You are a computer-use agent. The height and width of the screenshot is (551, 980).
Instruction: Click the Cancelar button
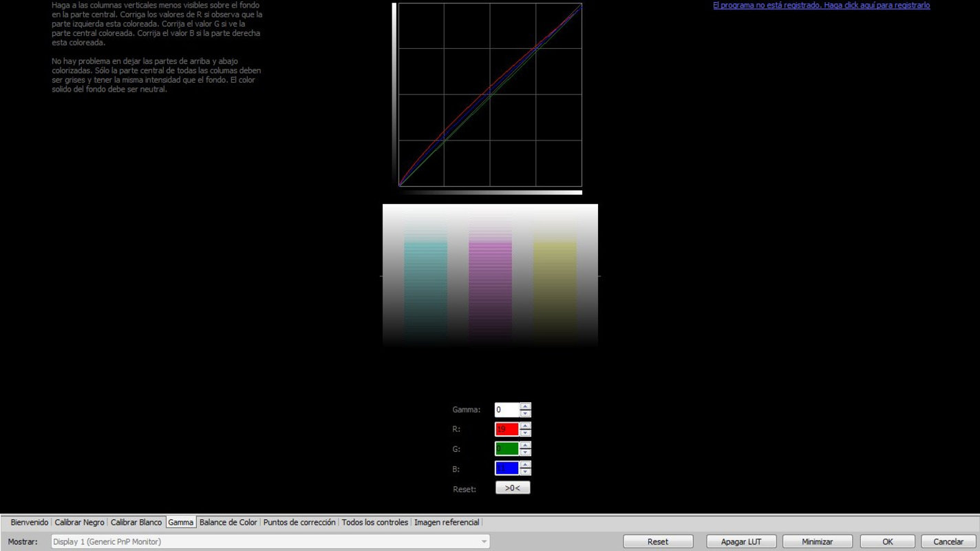coord(948,541)
